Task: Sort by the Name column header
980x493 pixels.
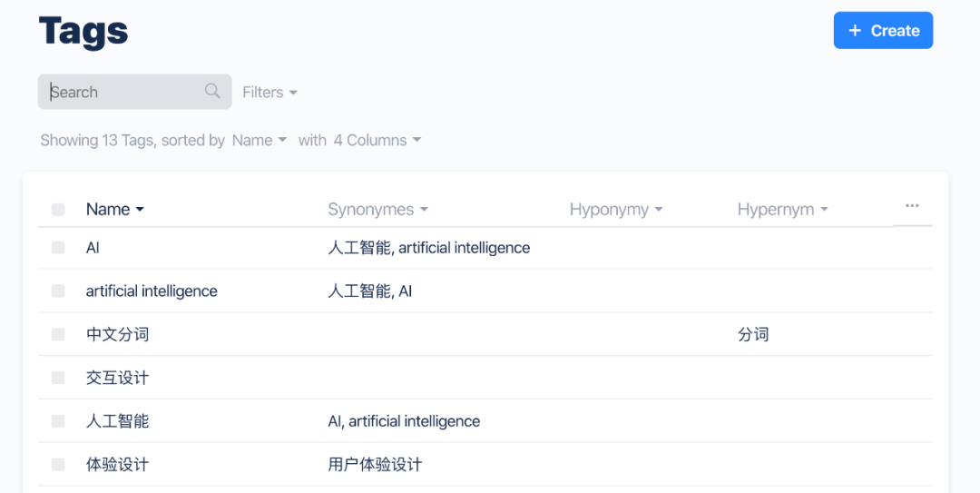Action: [x=114, y=210]
